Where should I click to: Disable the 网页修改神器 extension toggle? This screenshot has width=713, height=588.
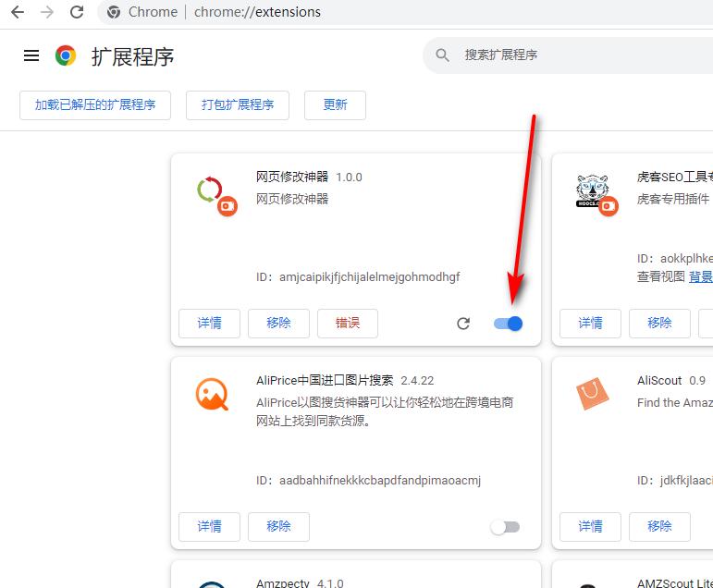pos(509,324)
